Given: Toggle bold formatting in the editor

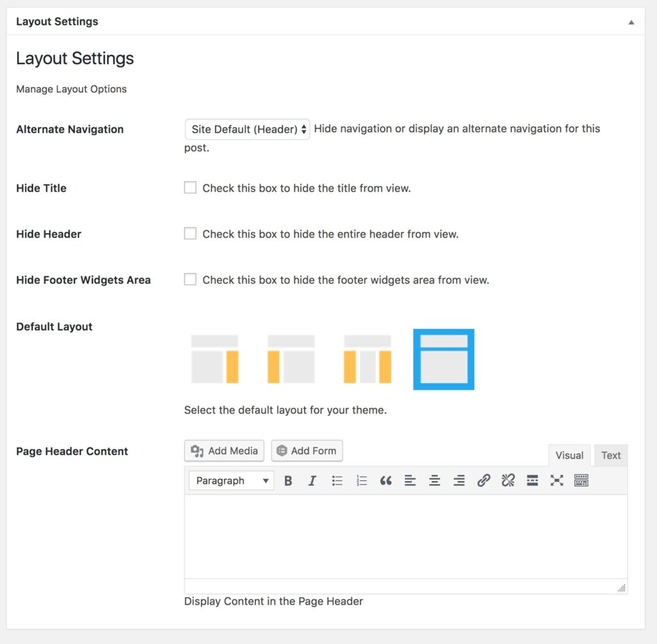Looking at the screenshot, I should [x=287, y=480].
